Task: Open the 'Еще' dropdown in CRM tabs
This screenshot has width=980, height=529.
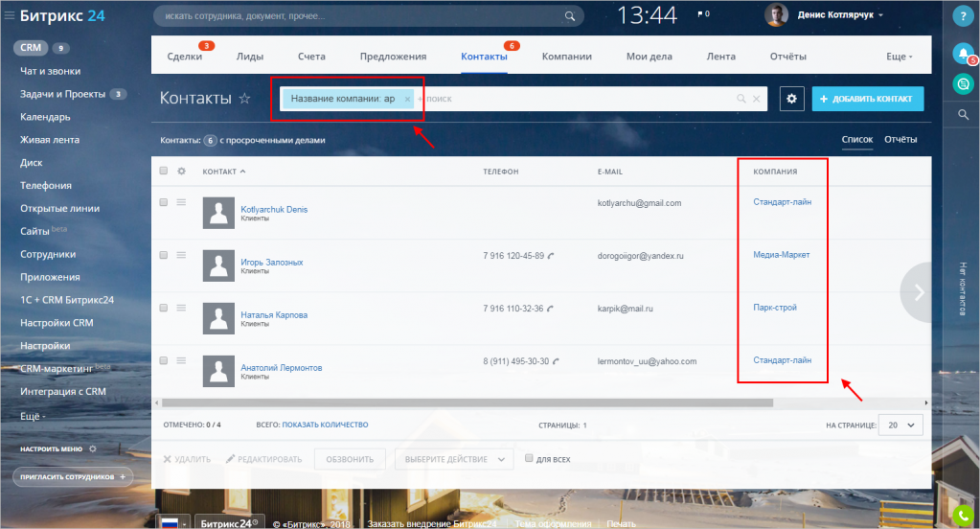Action: (x=899, y=57)
